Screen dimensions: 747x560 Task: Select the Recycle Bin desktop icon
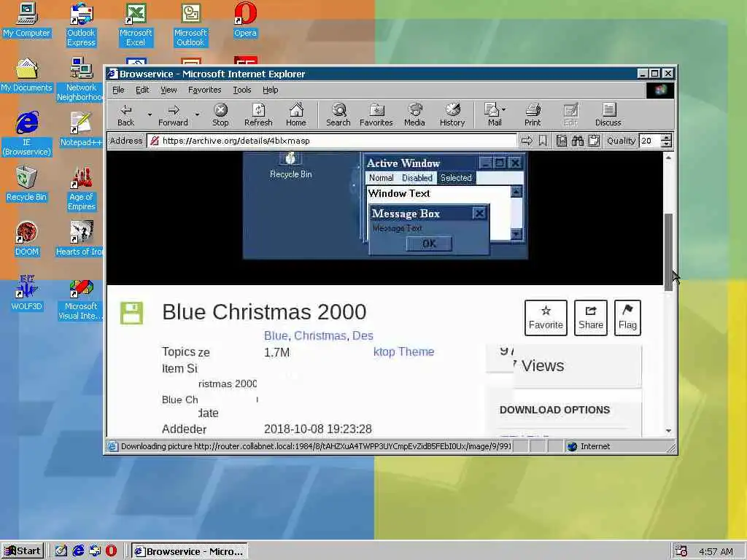point(27,184)
